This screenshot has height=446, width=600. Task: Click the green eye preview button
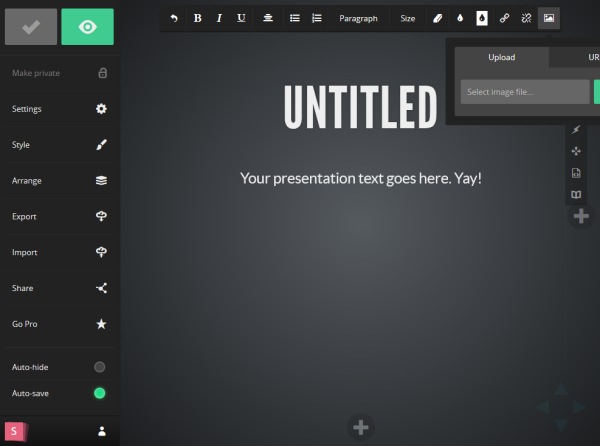[87, 27]
